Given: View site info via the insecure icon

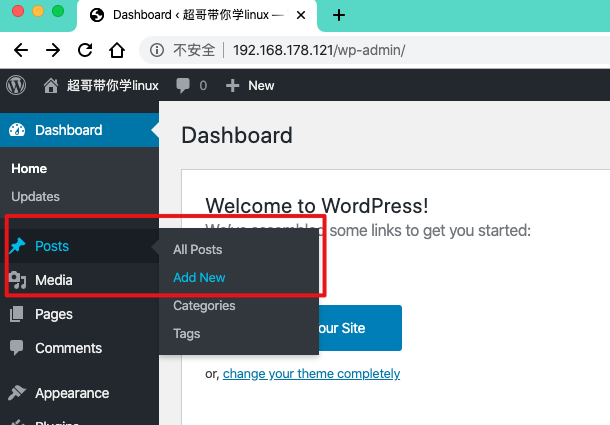Looking at the screenshot, I should click(x=157, y=50).
